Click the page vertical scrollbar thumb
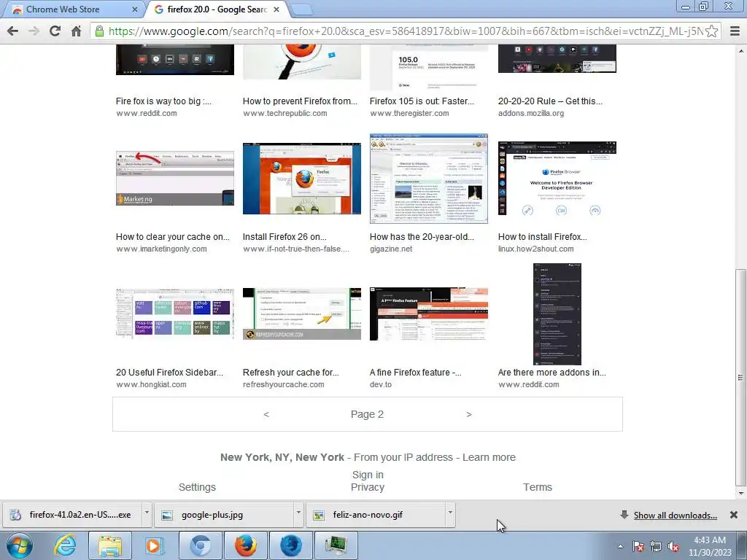The width and height of the screenshot is (747, 560). point(740,378)
